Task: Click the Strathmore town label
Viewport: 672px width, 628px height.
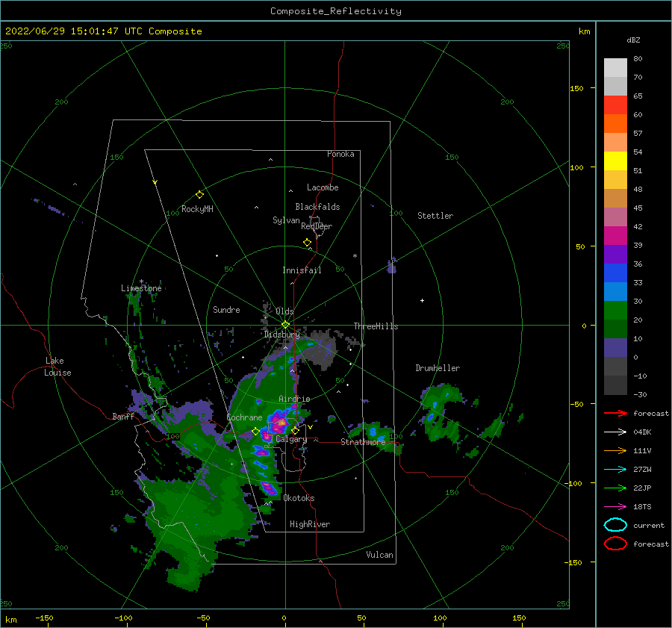Action: click(x=363, y=442)
